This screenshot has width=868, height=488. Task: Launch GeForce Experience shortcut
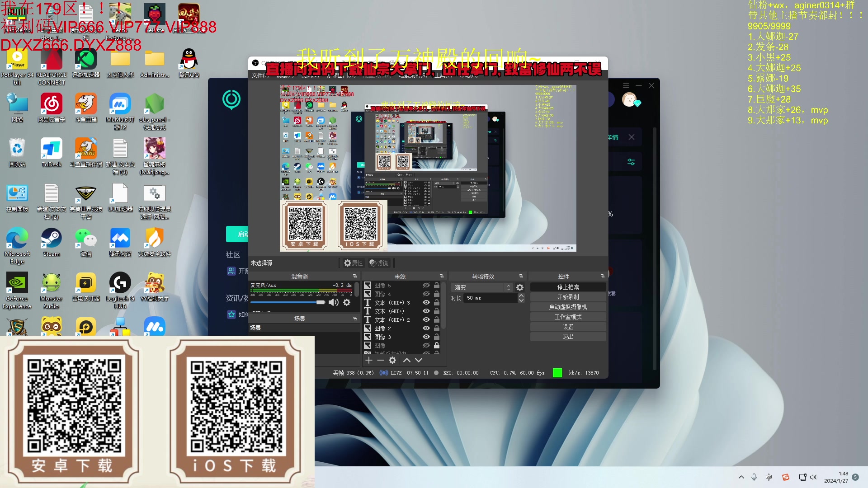click(17, 291)
